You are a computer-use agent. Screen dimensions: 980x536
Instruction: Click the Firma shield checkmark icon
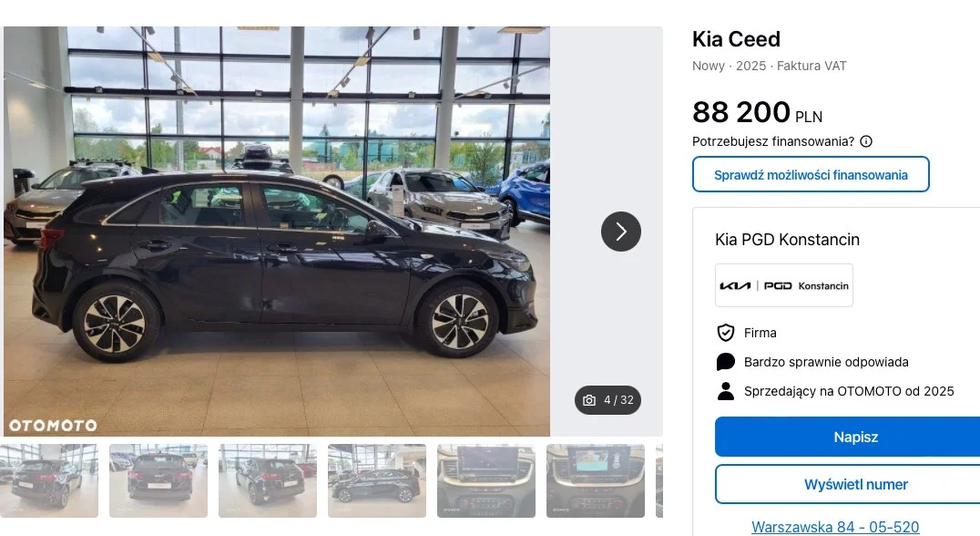(x=726, y=333)
